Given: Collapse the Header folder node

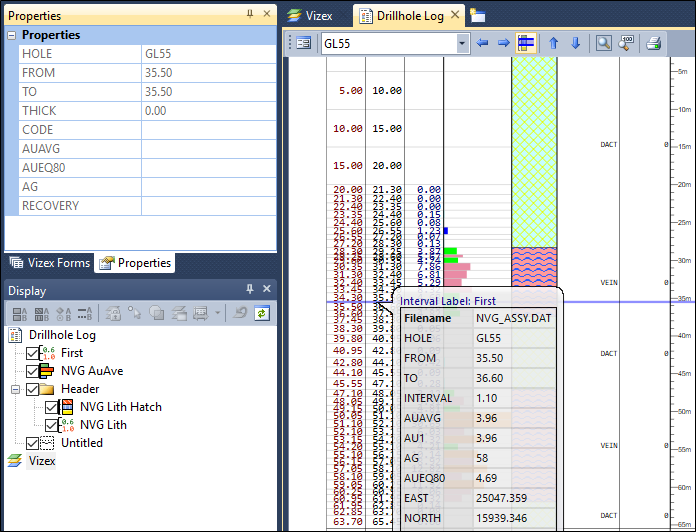Looking at the screenshot, I should pos(16,389).
